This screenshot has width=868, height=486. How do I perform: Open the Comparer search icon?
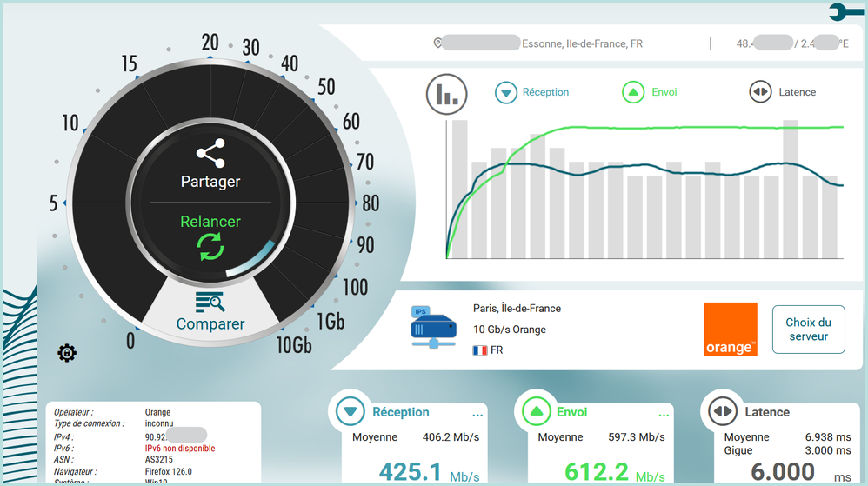point(210,303)
